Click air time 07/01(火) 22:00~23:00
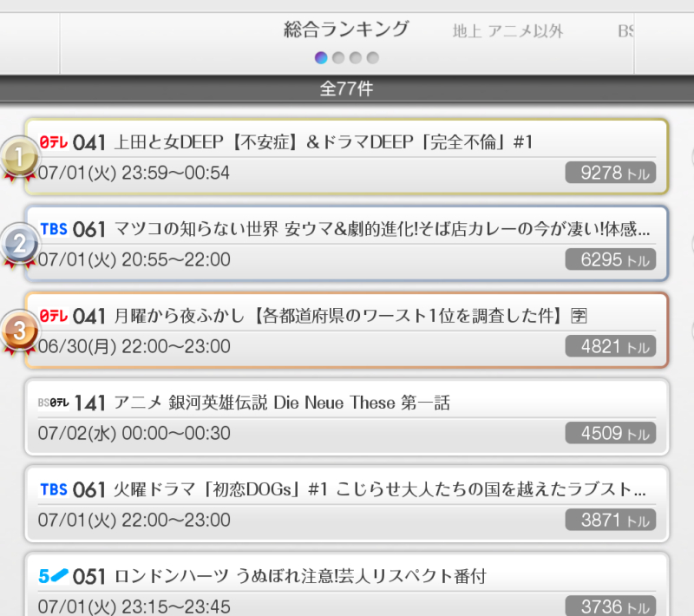Image resolution: width=694 pixels, height=616 pixels. click(134, 520)
